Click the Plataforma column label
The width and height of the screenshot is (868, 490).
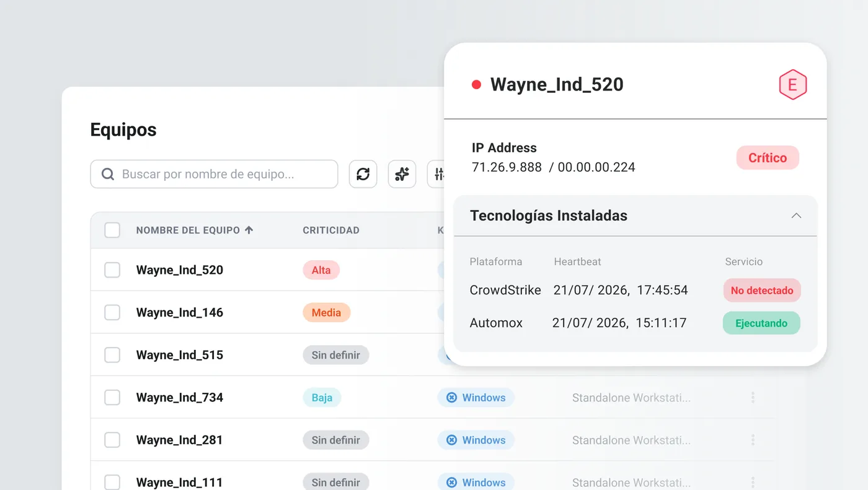496,261
